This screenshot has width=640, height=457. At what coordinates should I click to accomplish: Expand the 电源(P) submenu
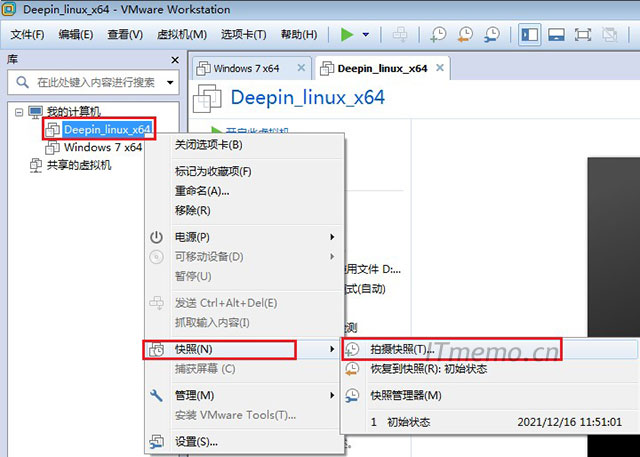tap(244, 237)
